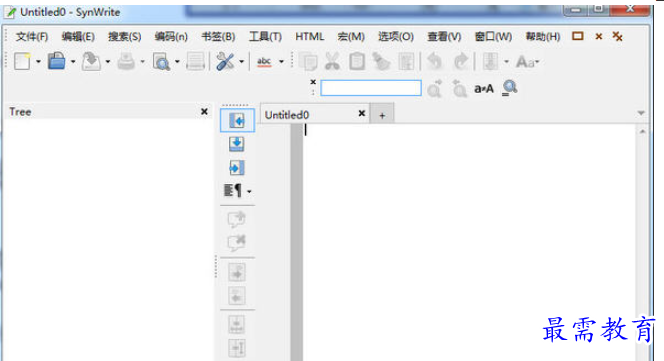Click the Select all icon
Viewport: 664px width, 361px height.
406,62
